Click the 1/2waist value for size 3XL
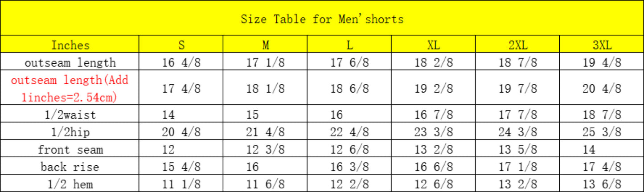Screen dimensions: 644x192 [x=602, y=114]
